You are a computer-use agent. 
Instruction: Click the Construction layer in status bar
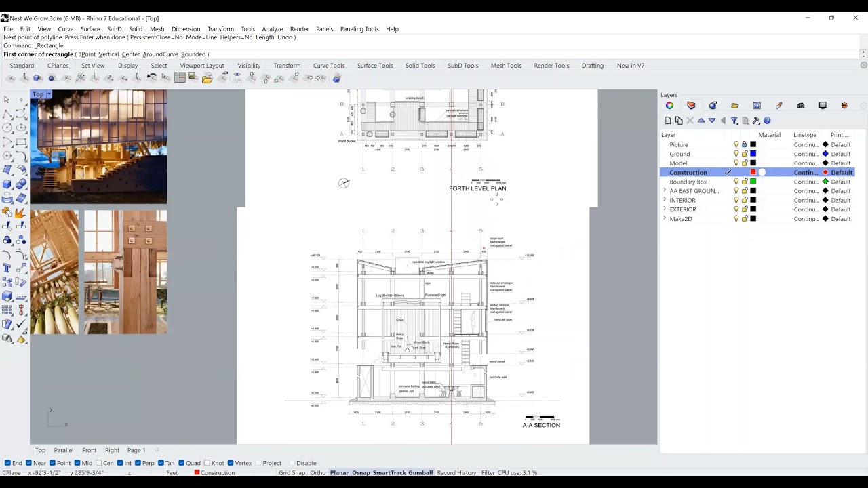(x=214, y=472)
